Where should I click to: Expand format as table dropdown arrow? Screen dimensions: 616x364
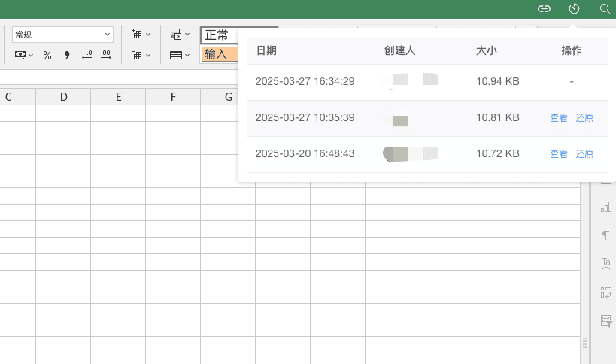pos(187,56)
